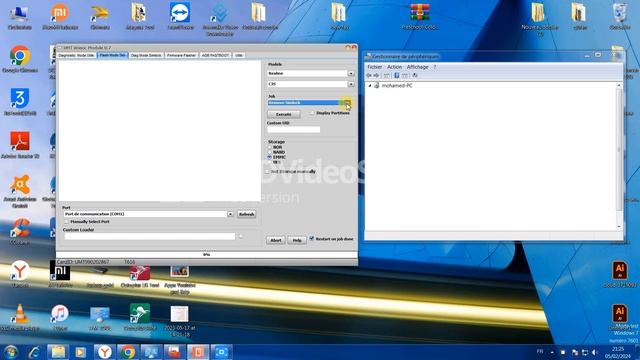Select mohamed-PC in Device Manager tree
The height and width of the screenshot is (360, 640).
tap(397, 86)
